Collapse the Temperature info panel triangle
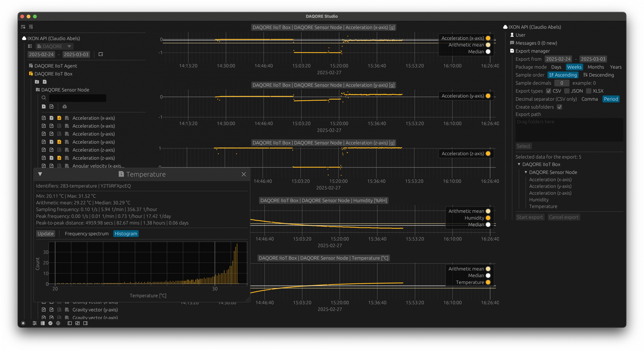644x351 pixels. pos(40,174)
